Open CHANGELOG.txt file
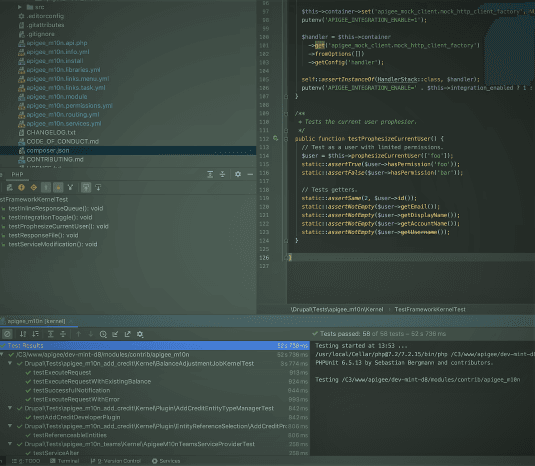535x466 pixels. point(51,132)
